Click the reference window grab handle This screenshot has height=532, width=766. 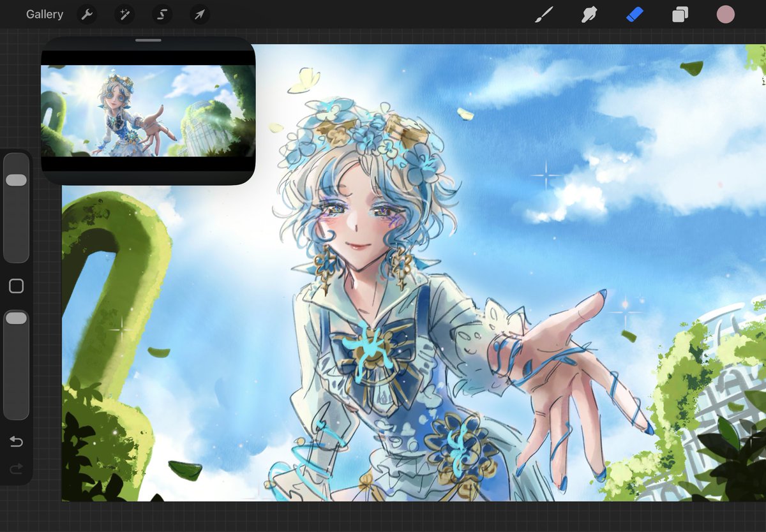(x=148, y=40)
